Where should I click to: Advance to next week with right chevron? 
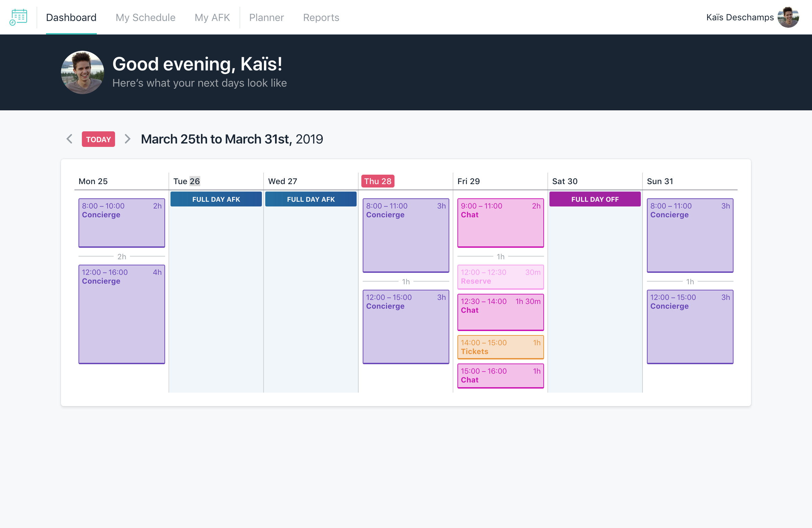coord(128,139)
